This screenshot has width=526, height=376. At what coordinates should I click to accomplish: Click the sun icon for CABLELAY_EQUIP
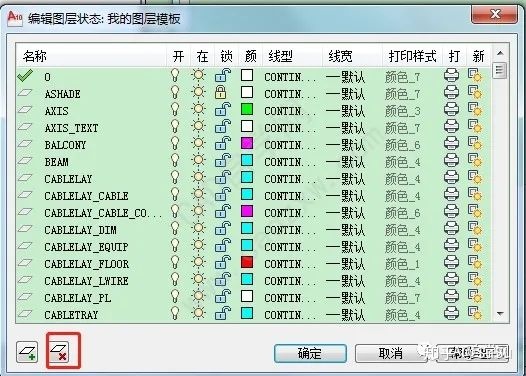point(198,245)
